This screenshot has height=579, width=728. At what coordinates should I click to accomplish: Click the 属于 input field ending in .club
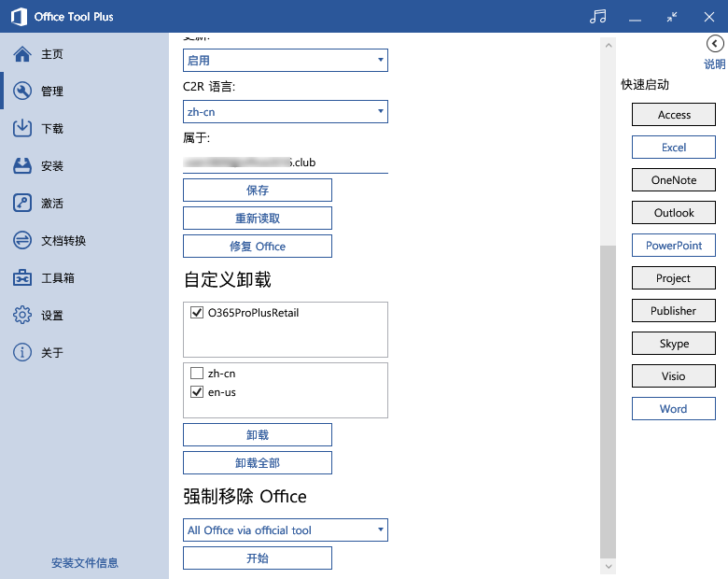[286, 162]
